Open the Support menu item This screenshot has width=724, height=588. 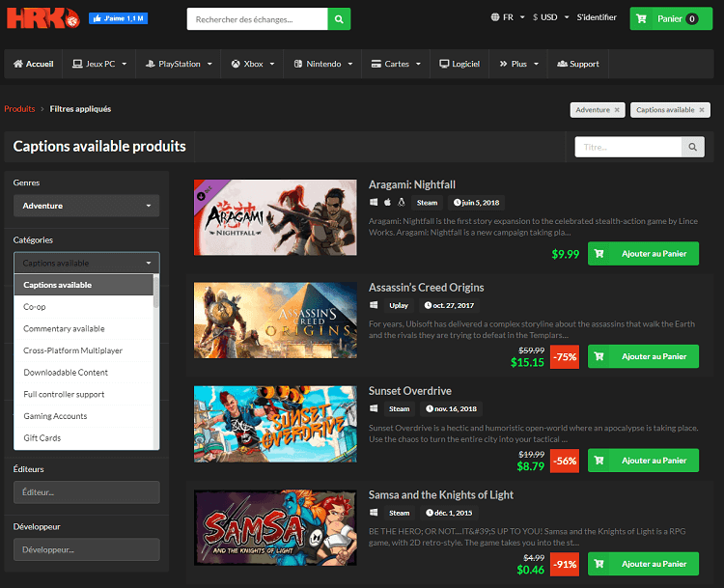point(577,64)
